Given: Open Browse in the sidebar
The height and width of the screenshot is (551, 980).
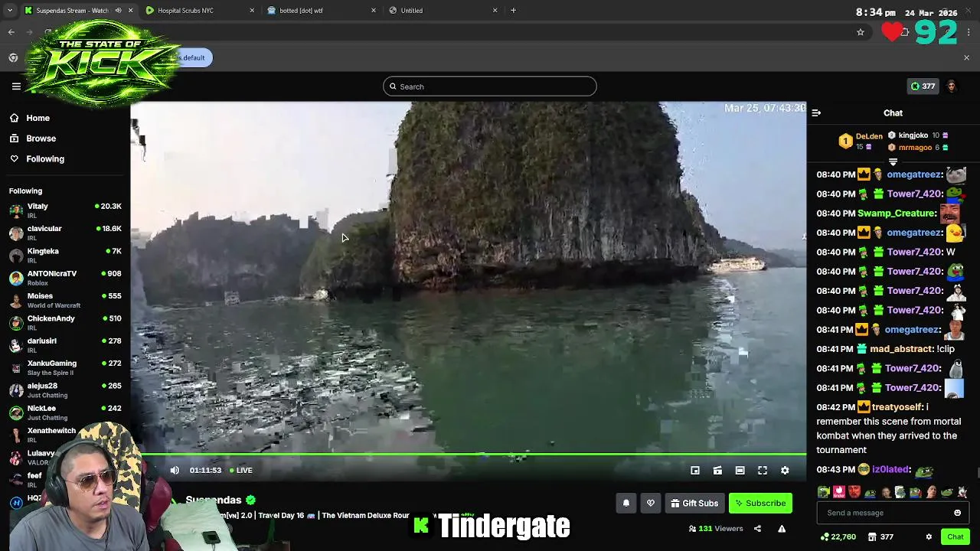Looking at the screenshot, I should 34,139.
